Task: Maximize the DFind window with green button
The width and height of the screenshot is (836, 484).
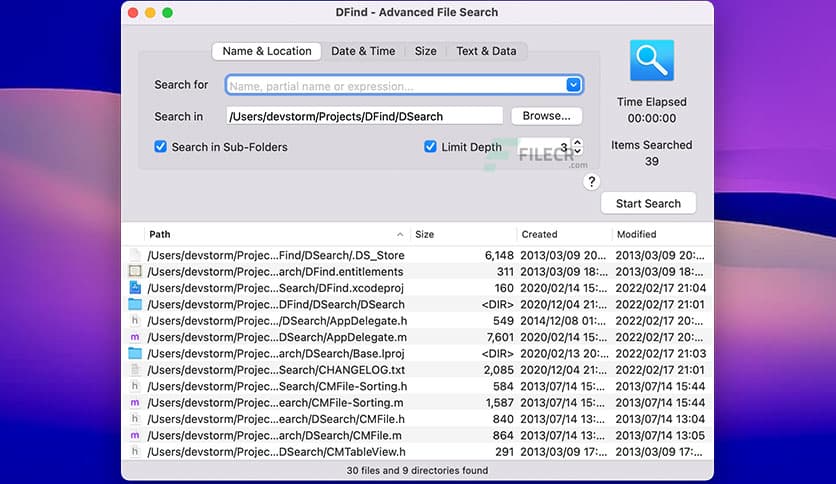Action: click(167, 12)
